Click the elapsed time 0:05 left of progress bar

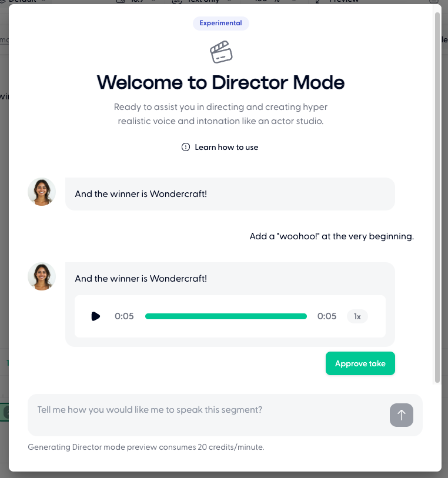[x=124, y=316]
